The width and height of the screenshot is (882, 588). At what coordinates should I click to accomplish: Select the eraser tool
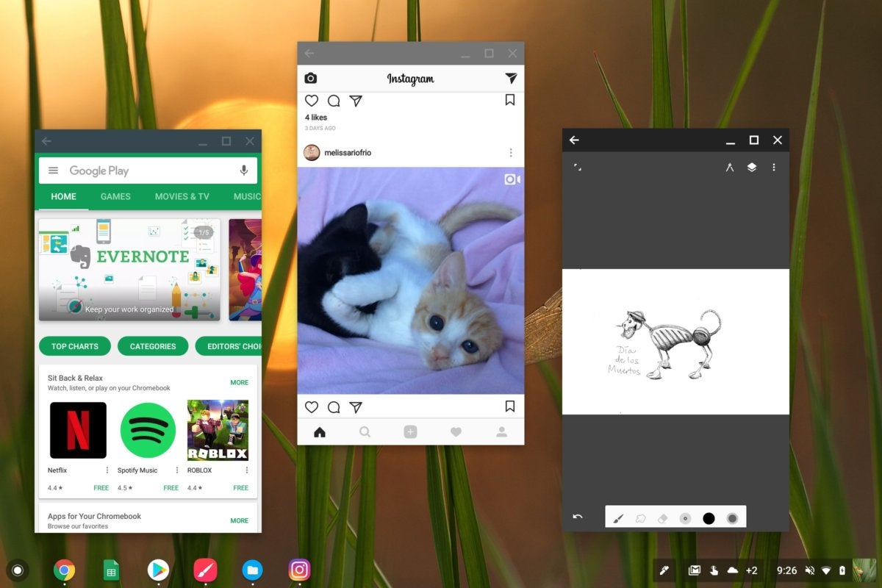(x=662, y=518)
